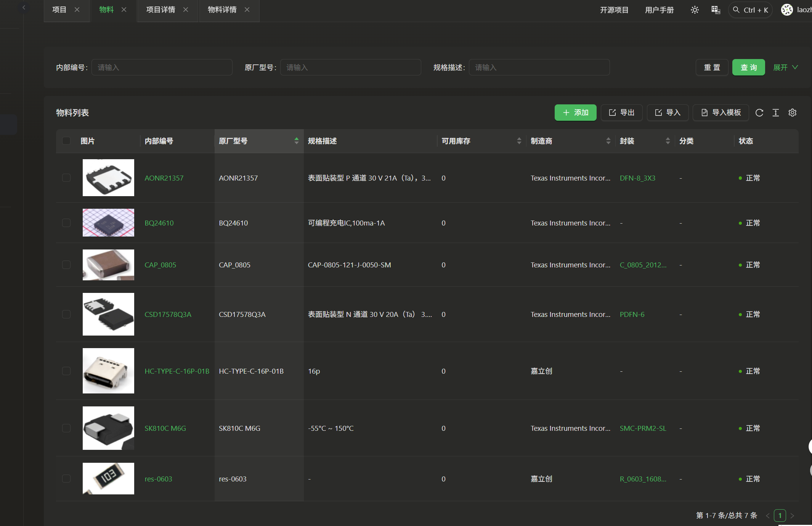Click the user avatar icon
Screen dimensions: 812x526
point(787,10)
